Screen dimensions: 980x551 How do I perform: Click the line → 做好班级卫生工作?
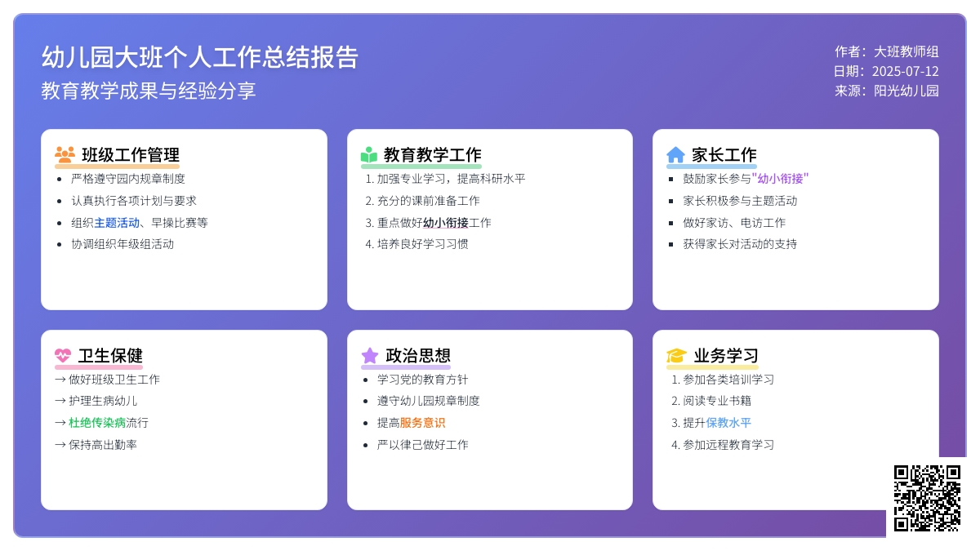pos(107,379)
